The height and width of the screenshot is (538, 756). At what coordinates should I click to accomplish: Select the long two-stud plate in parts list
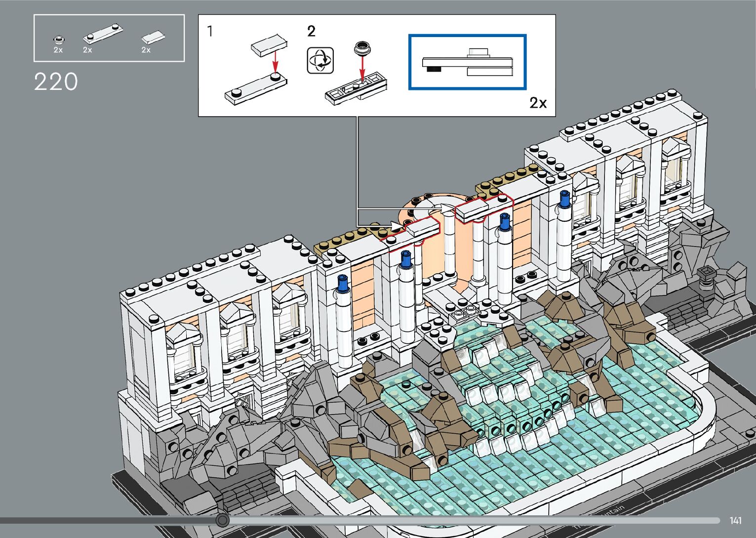pos(103,34)
